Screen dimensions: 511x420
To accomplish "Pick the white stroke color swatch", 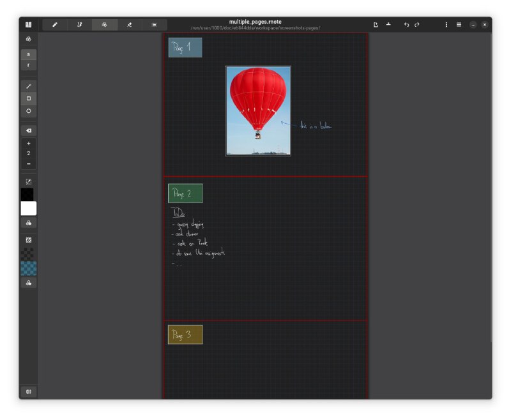I will click(29, 208).
